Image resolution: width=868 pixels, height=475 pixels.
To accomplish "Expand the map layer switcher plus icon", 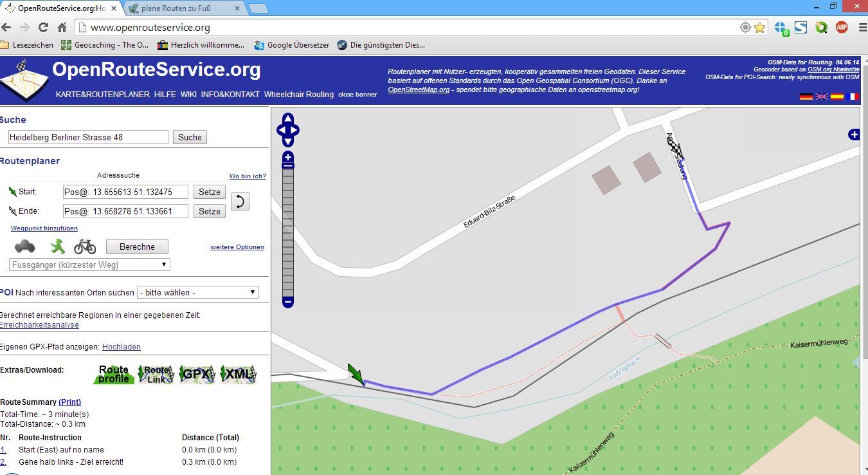I will click(x=853, y=135).
